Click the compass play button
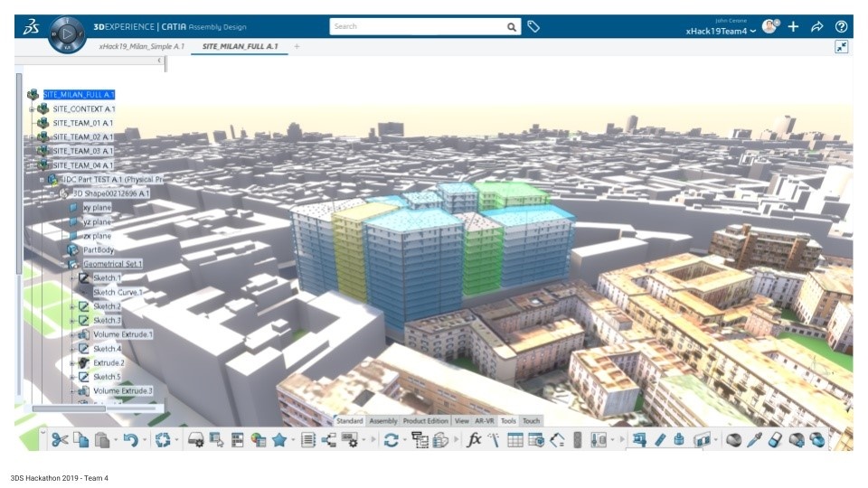Viewport: 868px width, 488px height. tap(67, 34)
